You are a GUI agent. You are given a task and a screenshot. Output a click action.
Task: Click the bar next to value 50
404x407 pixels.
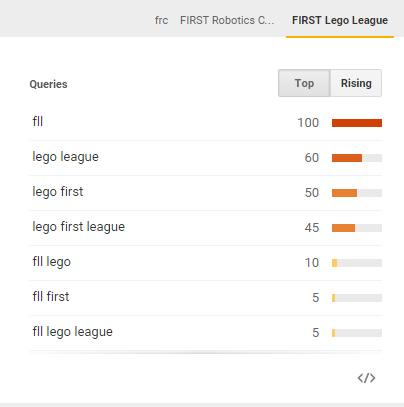click(x=357, y=193)
